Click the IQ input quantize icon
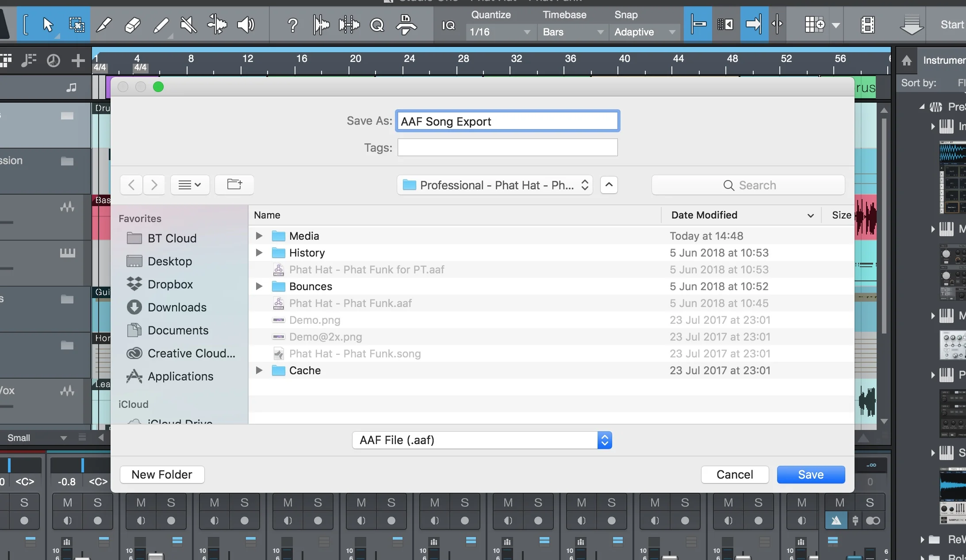 pos(448,25)
